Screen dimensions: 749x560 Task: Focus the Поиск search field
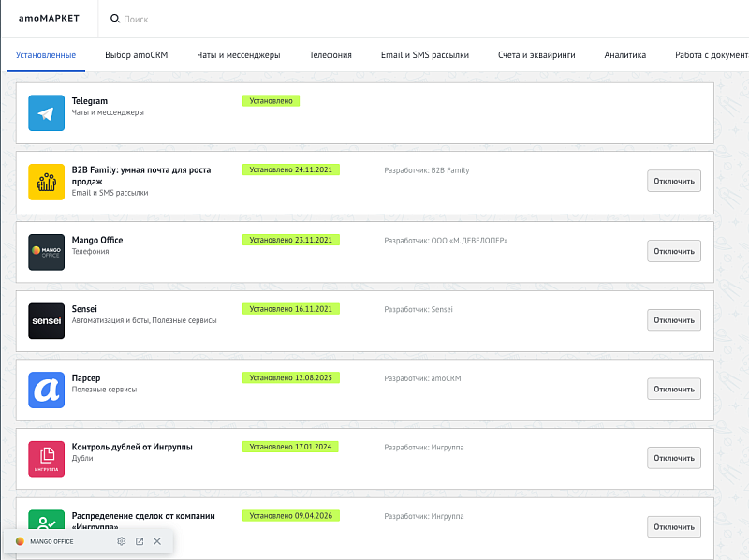pos(136,19)
